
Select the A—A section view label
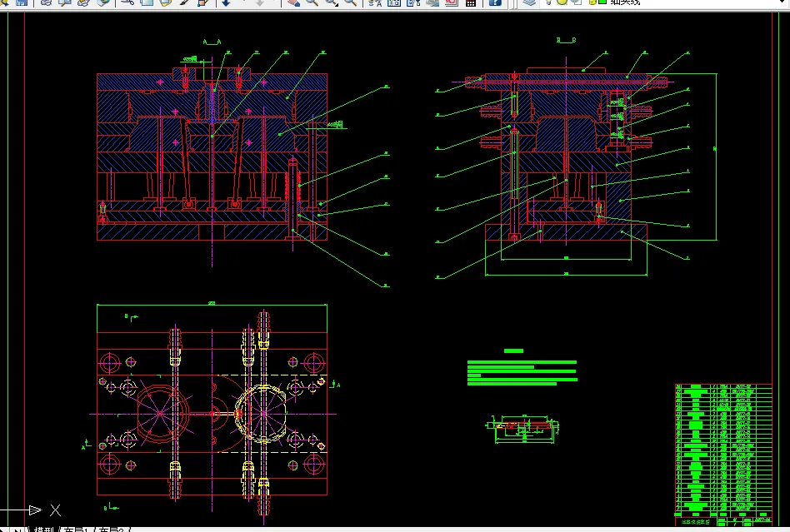[x=212, y=42]
